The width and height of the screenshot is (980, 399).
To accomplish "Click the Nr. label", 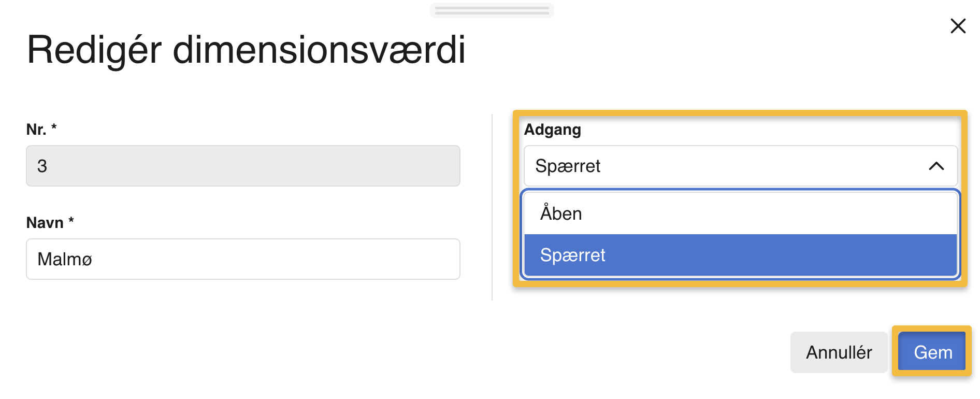I will [37, 130].
